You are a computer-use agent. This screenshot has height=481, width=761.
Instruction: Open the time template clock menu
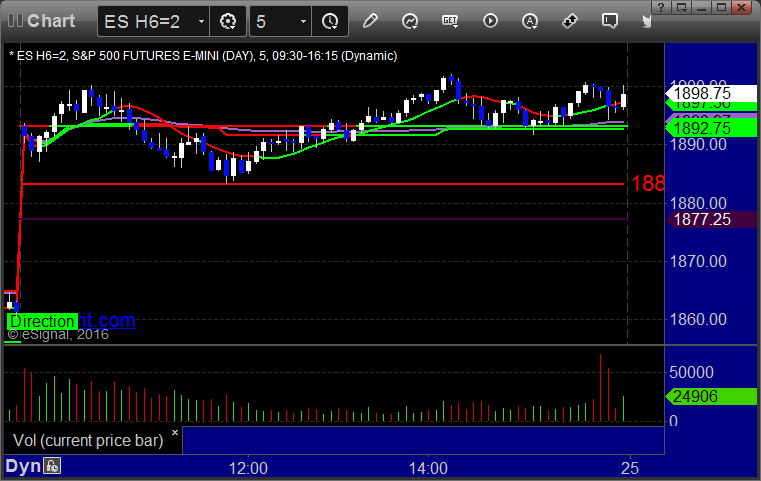coord(330,21)
